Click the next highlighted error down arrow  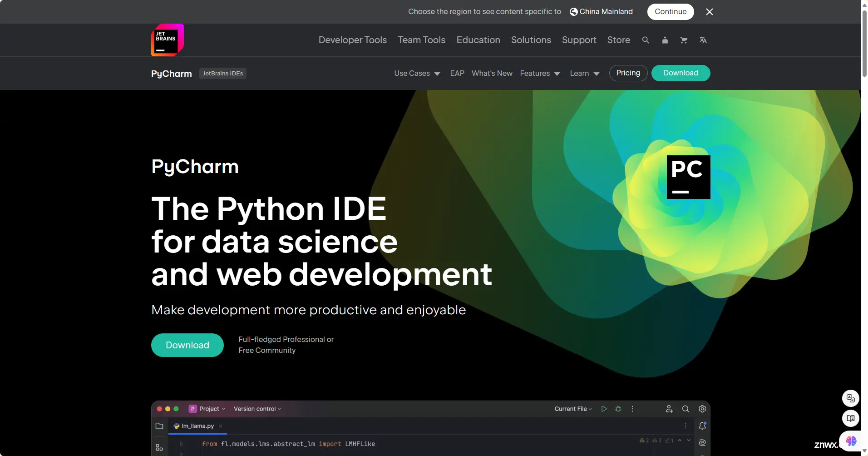pos(689,440)
